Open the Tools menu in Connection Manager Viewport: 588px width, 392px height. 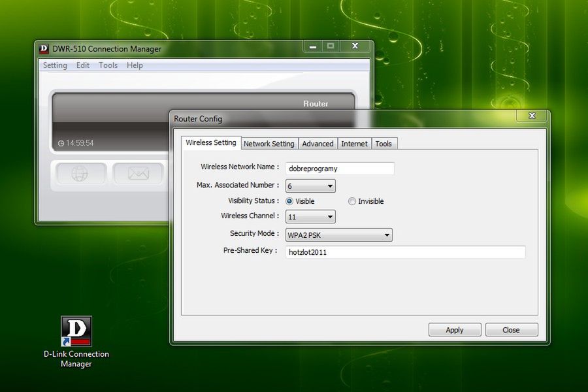click(x=108, y=65)
